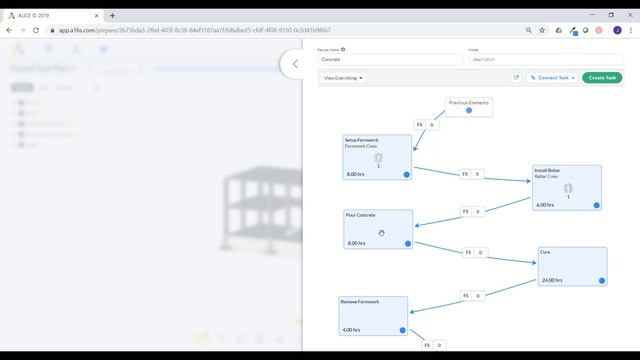Click the lag value below Remove Formwork
Viewport: 640px width, 360px height.
point(439,345)
